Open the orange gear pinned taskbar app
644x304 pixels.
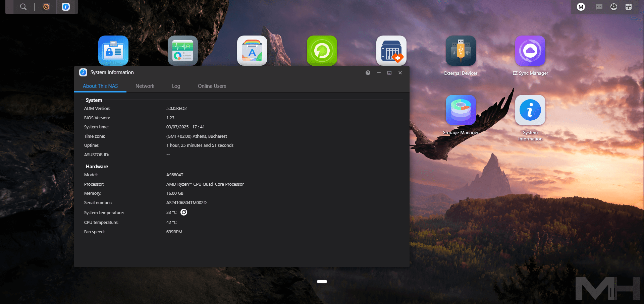click(x=46, y=7)
